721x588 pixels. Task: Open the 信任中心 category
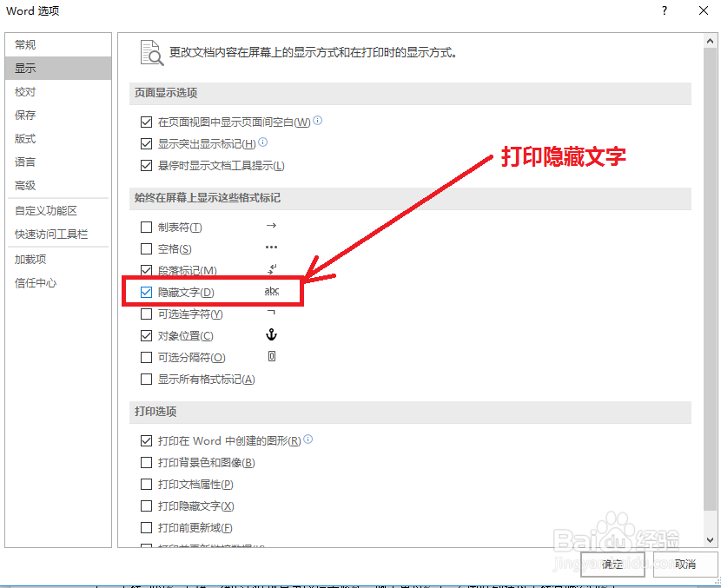58,283
